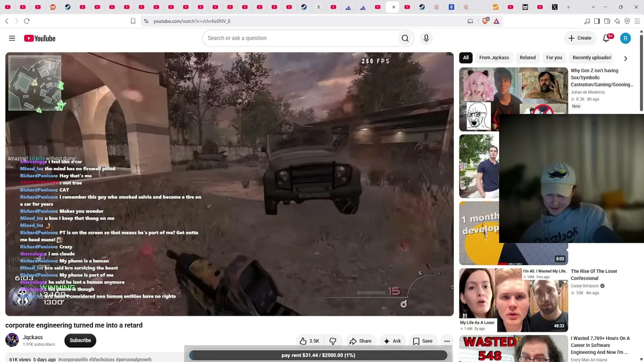Viewport: 644px width, 362px height.
Task: Open the Gen Z video thumbnail
Action: click(x=513, y=90)
